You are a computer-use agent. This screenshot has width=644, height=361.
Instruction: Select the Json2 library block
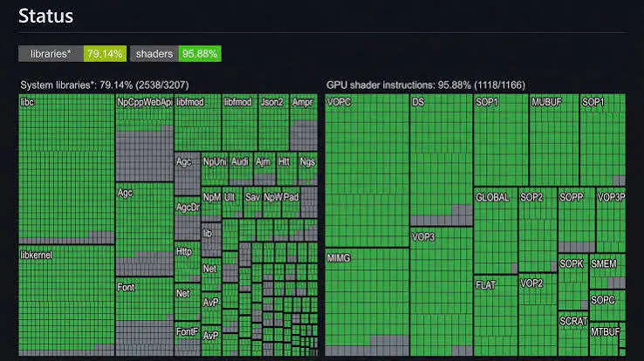click(x=273, y=122)
